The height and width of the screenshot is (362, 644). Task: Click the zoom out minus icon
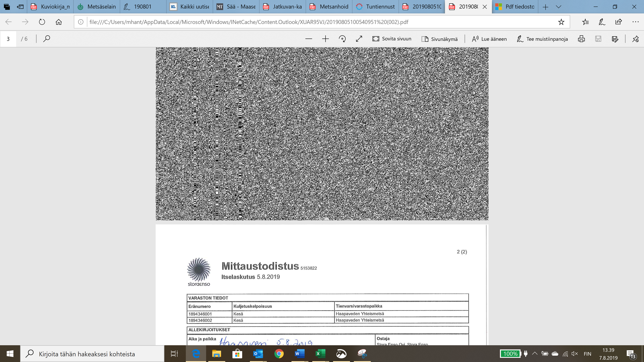click(309, 39)
